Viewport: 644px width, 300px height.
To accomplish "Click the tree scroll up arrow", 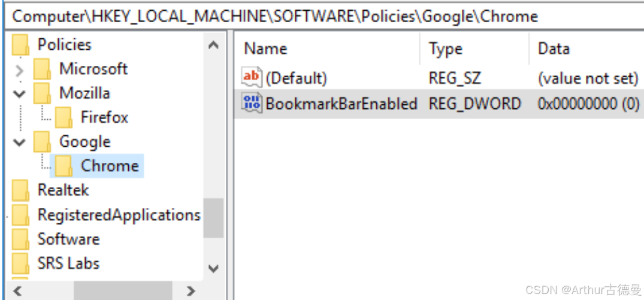I will pos(213,45).
